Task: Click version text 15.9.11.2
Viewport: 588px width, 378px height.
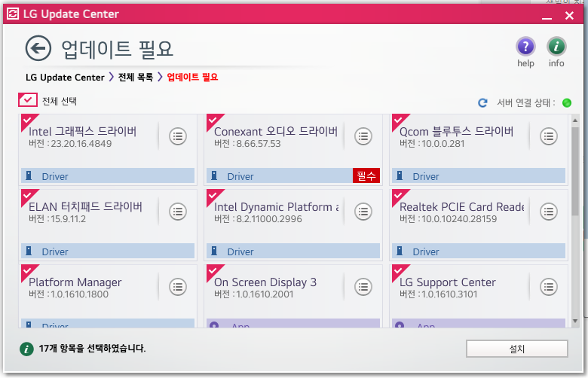Action: coord(69,219)
